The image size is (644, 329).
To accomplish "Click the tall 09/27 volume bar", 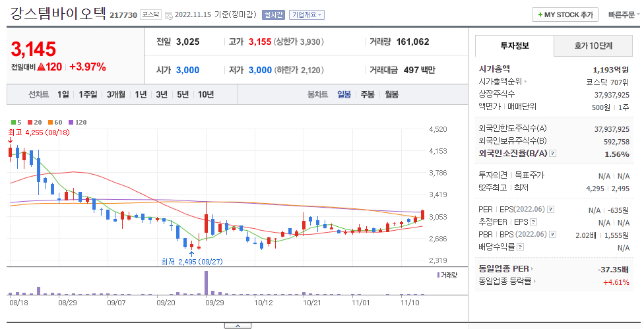I will tap(206, 283).
